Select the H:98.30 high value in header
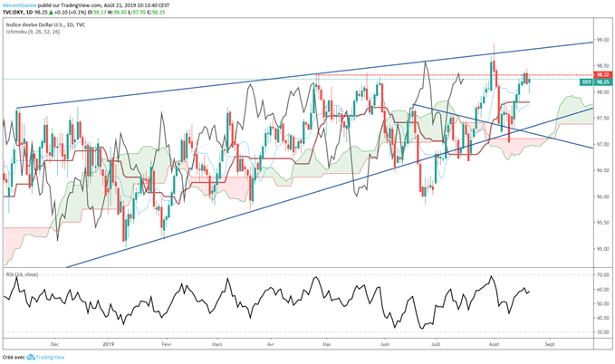Image resolution: width=615 pixels, height=364 pixels. point(116,12)
